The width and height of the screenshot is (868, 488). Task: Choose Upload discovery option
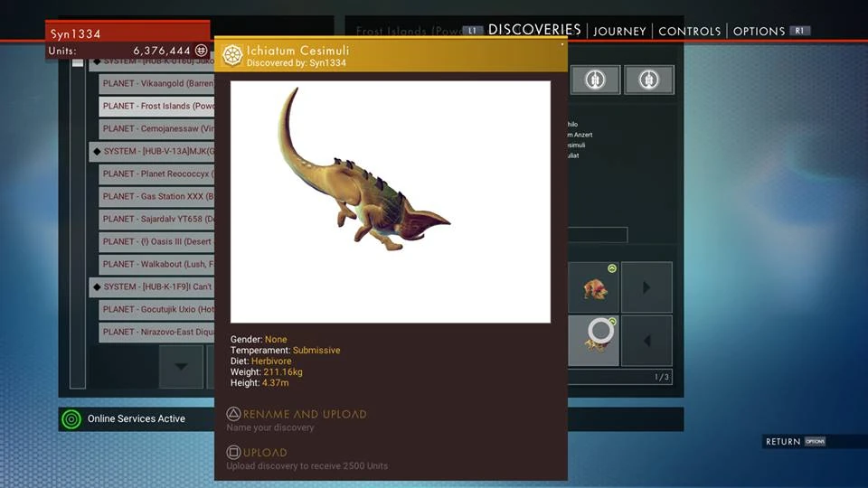click(265, 453)
